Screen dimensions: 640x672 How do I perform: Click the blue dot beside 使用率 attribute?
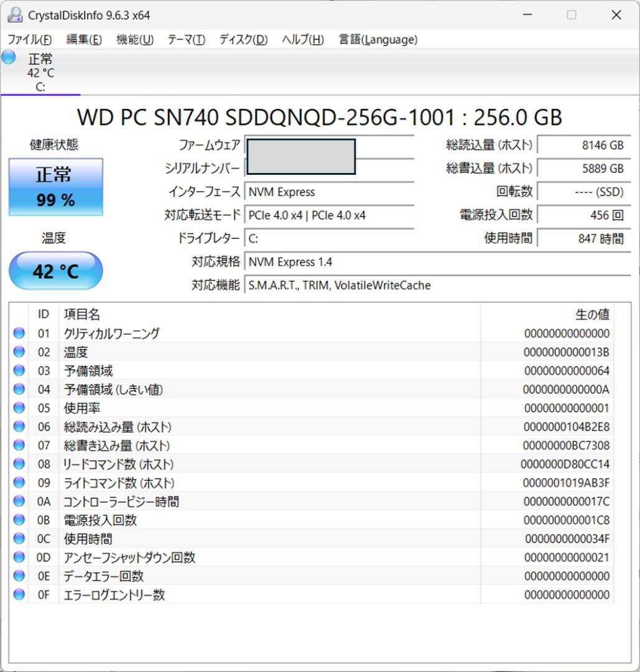coord(19,408)
